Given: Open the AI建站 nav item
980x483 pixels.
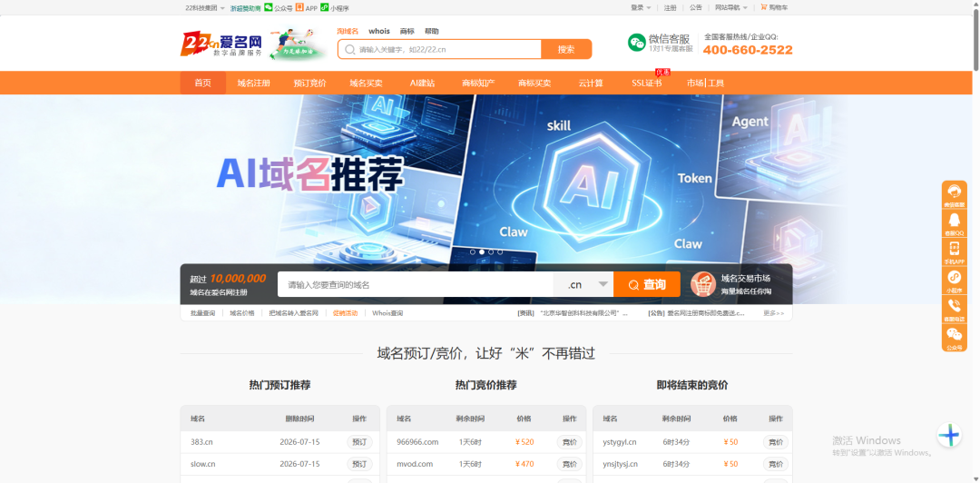Looking at the screenshot, I should point(423,84).
